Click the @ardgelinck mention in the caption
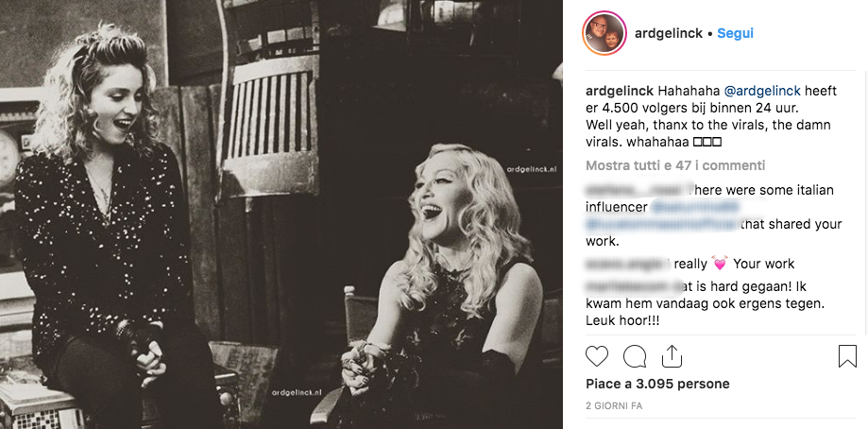 762,91
